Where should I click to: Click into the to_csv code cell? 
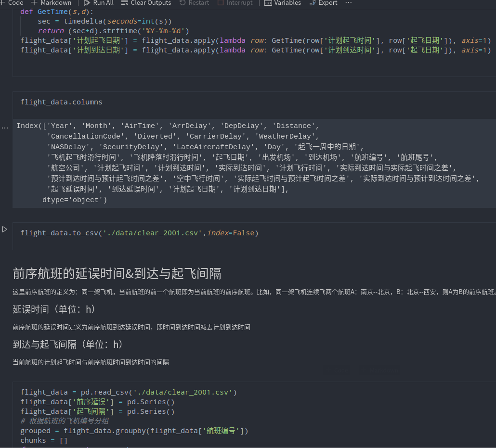click(x=254, y=236)
